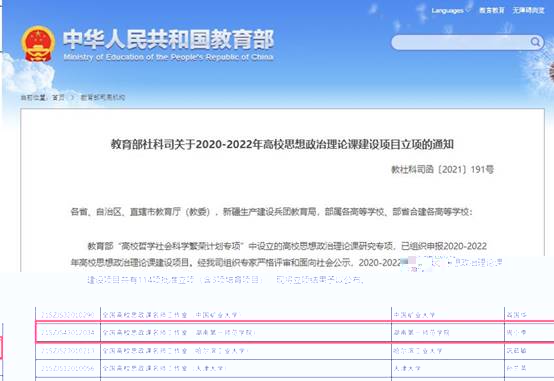Click the project ID cell ending 010290
Image resolution: width=554 pixels, height=381 pixels.
pyautogui.click(x=67, y=315)
